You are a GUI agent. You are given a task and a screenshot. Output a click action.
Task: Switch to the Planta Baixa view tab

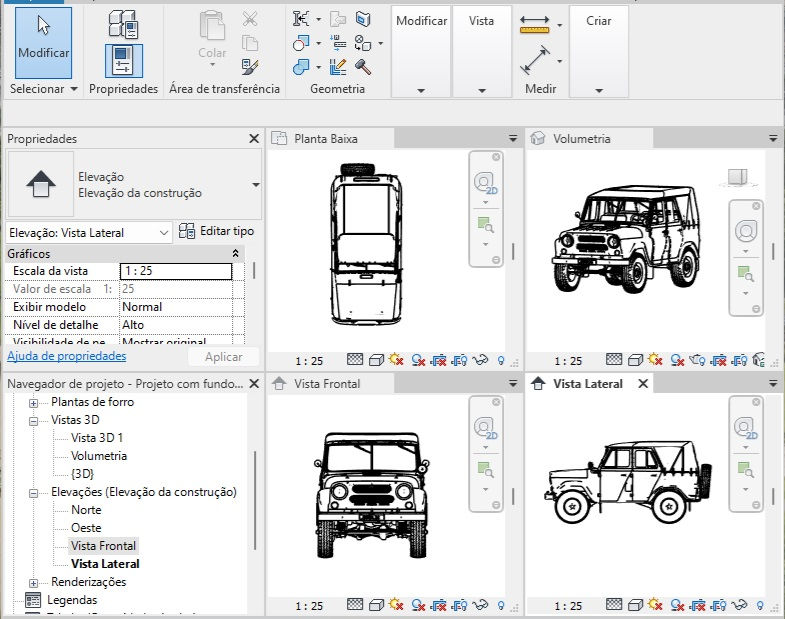coord(331,139)
